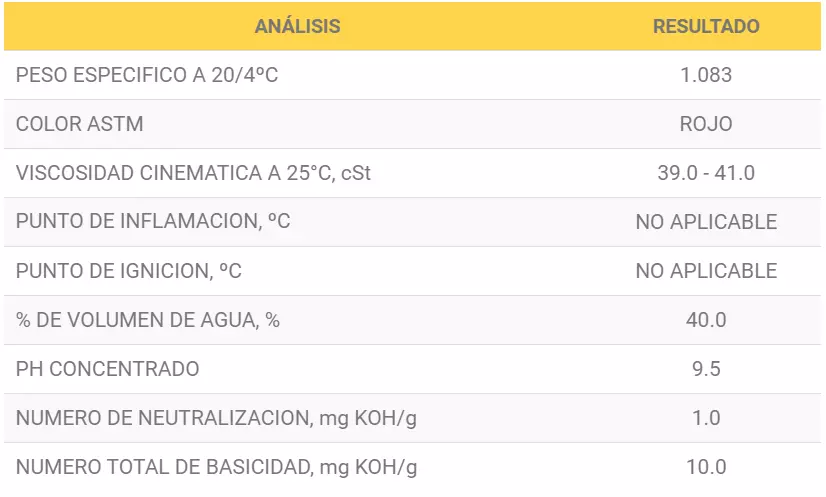Click the 9.5 pH value
Viewport: 826px width, 497px height.
[x=706, y=369]
